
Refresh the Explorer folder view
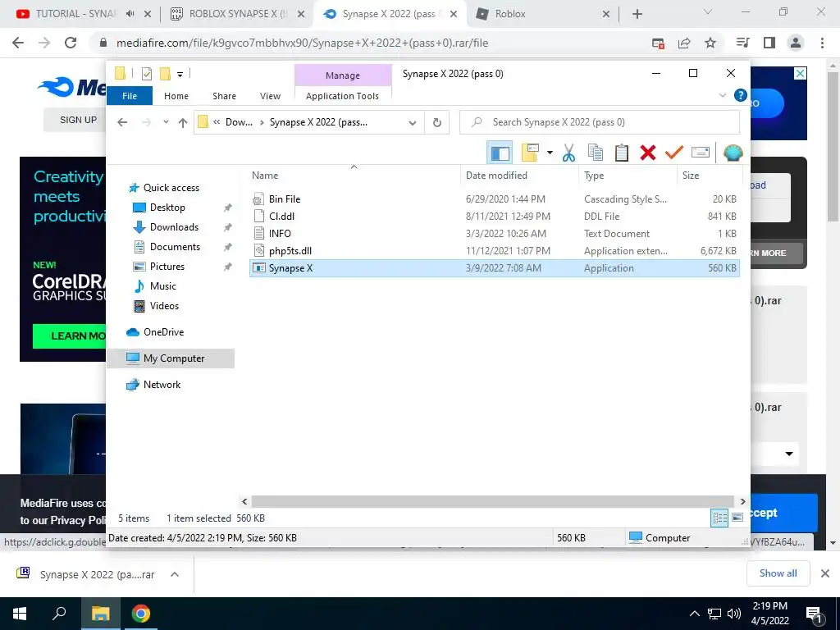click(x=437, y=123)
